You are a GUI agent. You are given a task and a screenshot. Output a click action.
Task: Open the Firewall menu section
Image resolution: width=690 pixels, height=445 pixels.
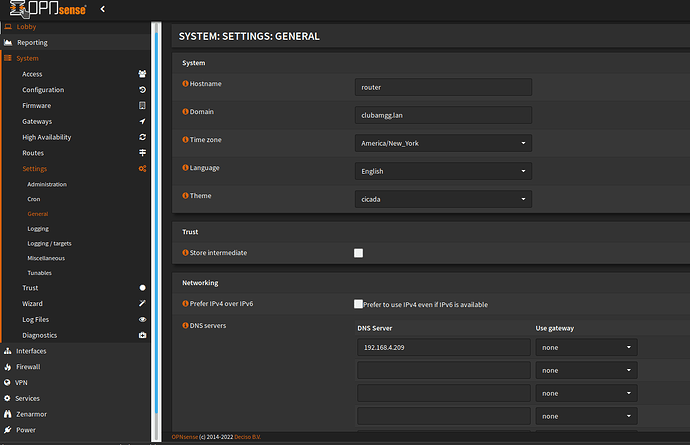click(28, 367)
